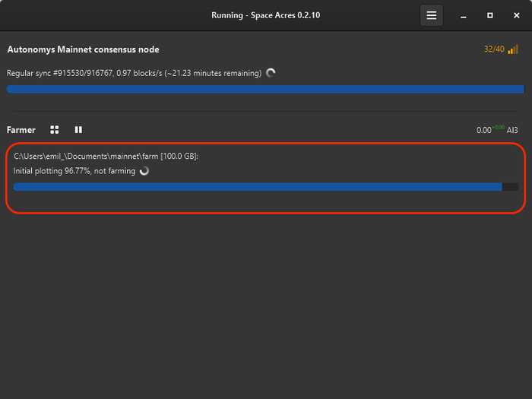Click the Autonomys Mainnet consensus node heading
The height and width of the screenshot is (399, 532).
coord(83,49)
